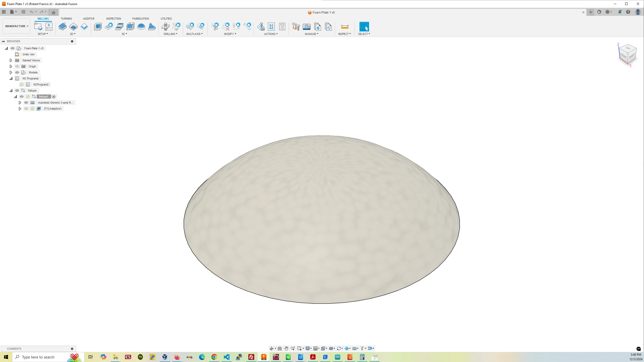Toggle visibility of the Models node

17,72
